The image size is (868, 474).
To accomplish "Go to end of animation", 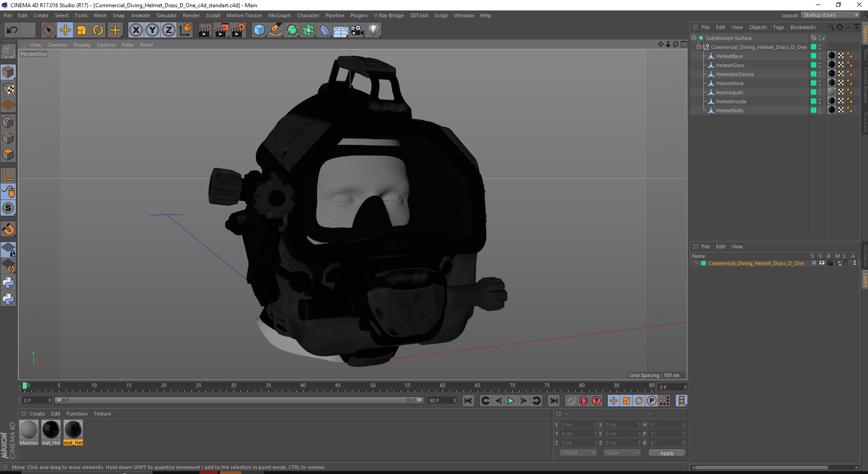I will pyautogui.click(x=553, y=401).
